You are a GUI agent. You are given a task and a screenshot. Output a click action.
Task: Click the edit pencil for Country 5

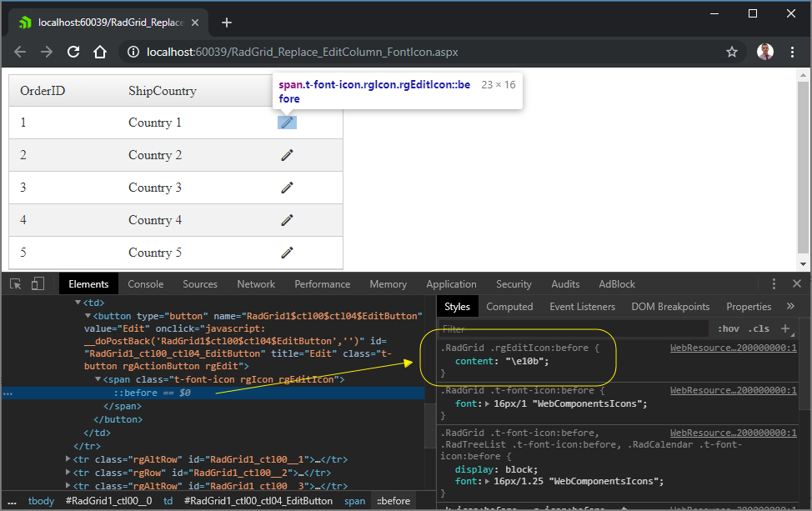pos(288,253)
